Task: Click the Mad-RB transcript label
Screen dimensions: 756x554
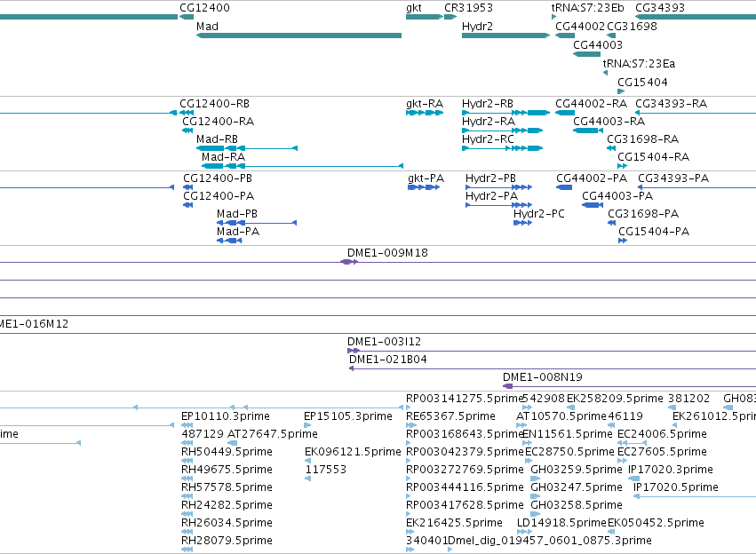Action: pos(217,139)
